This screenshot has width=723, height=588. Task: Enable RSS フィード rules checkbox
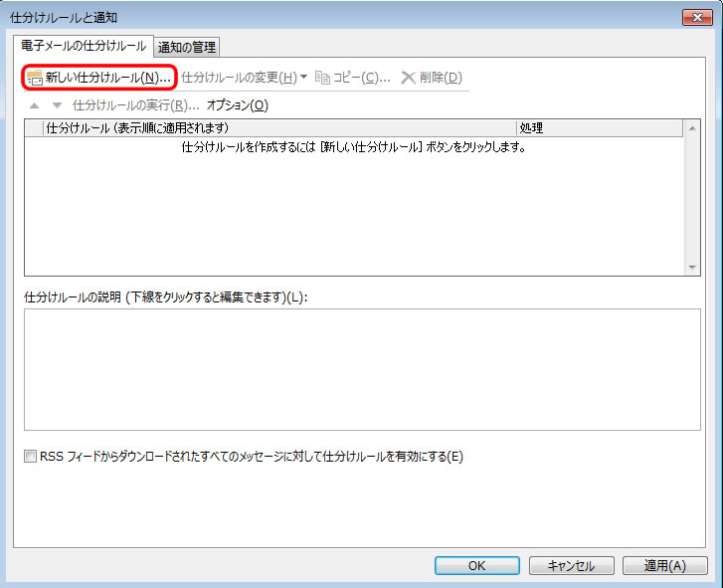[x=30, y=457]
